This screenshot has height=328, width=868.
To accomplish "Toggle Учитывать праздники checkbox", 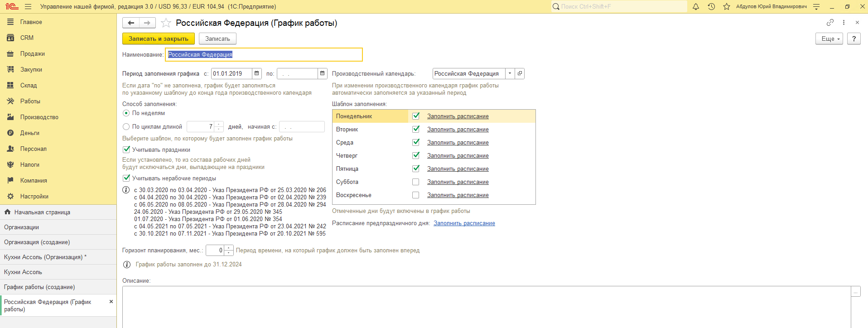I will click(126, 150).
